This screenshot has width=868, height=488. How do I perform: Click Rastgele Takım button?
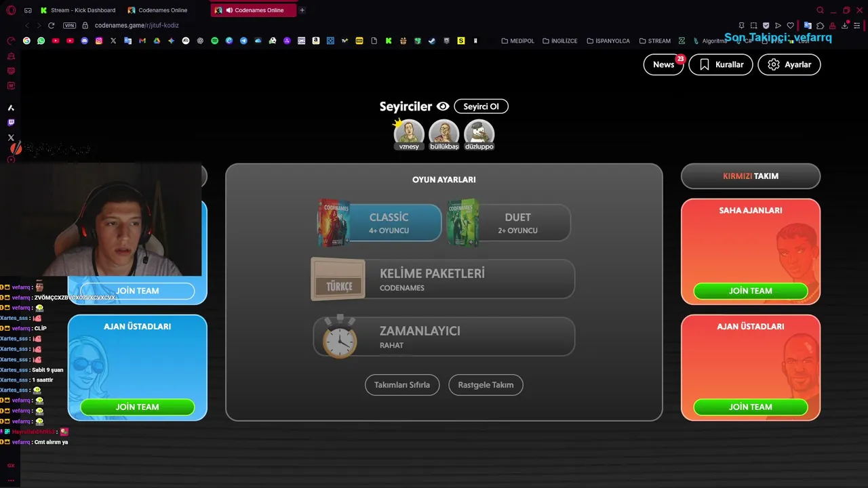click(x=486, y=385)
